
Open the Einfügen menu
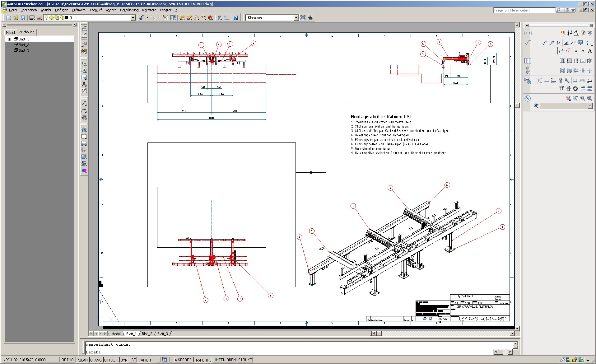click(x=62, y=10)
